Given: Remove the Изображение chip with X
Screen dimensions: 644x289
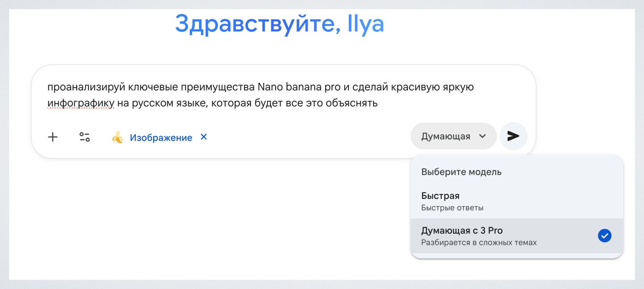Looking at the screenshot, I should pyautogui.click(x=203, y=137).
